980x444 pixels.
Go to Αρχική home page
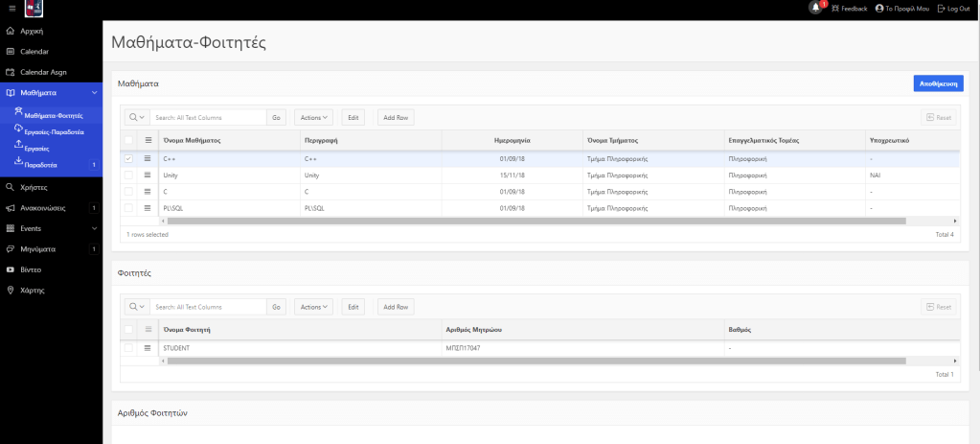32,31
